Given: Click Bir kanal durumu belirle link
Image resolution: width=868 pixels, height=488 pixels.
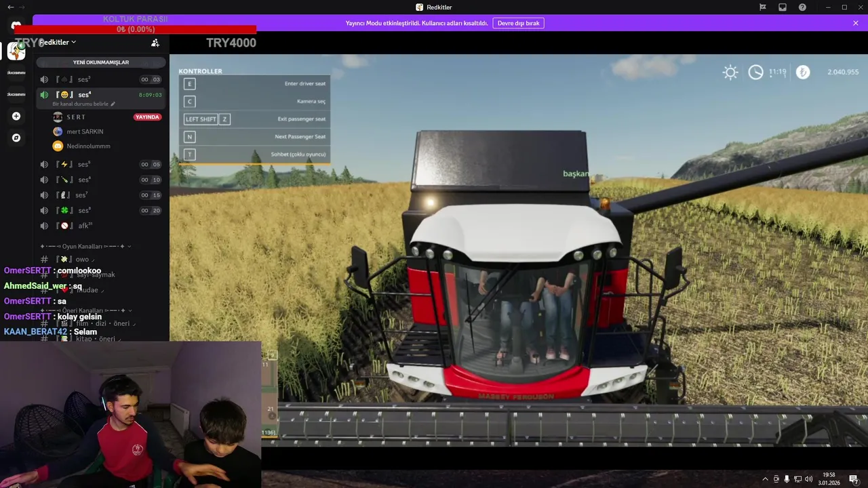Looking at the screenshot, I should pyautogui.click(x=83, y=104).
